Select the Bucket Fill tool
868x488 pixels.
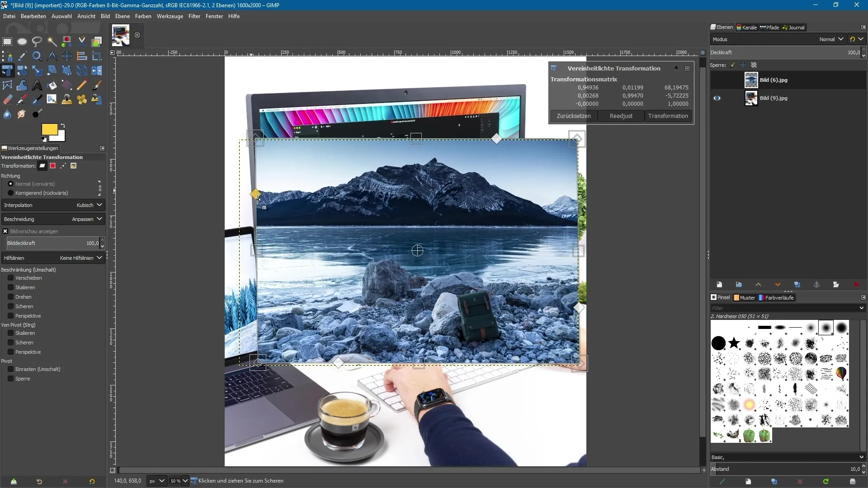pos(52,85)
